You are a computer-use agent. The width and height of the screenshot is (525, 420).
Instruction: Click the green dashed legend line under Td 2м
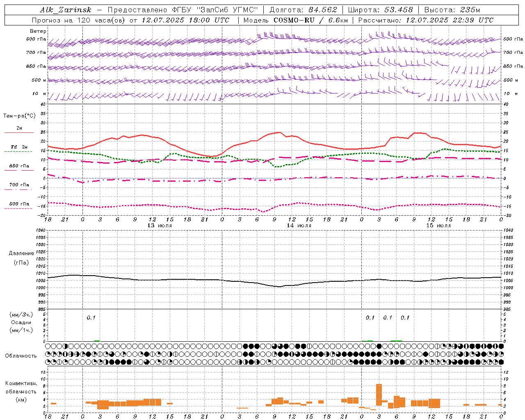(19, 151)
